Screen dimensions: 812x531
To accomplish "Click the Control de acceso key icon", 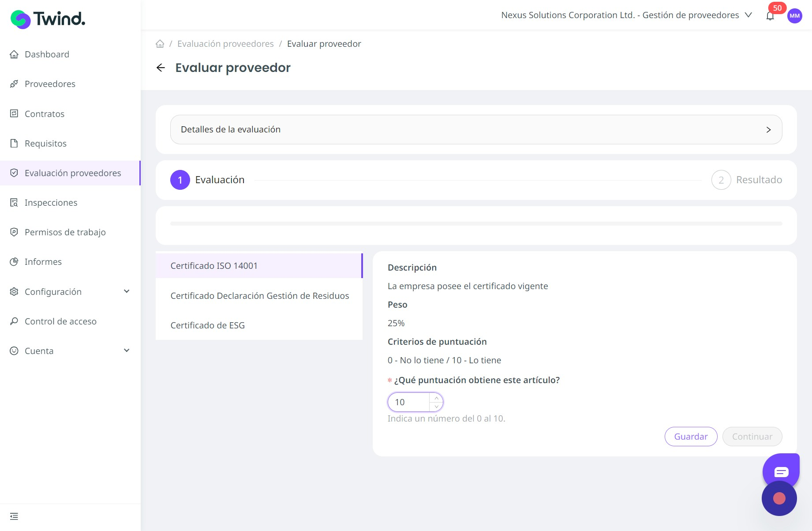I will (14, 321).
